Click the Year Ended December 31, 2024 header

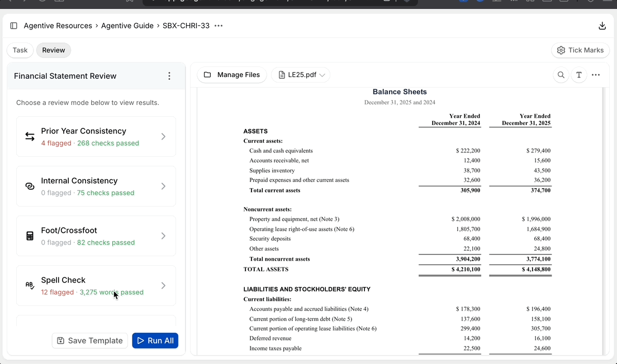pyautogui.click(x=455, y=119)
